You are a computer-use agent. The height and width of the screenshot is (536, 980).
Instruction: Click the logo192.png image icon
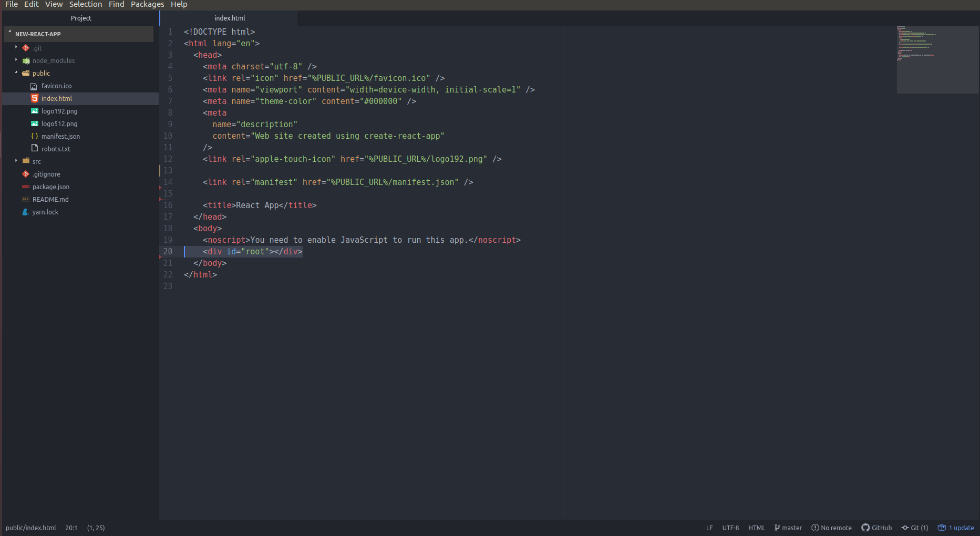[34, 111]
